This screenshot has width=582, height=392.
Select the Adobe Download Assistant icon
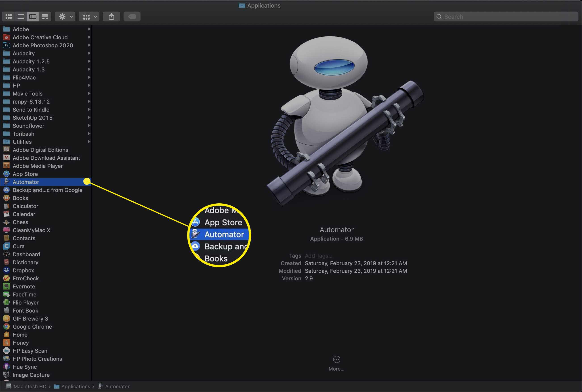6,158
